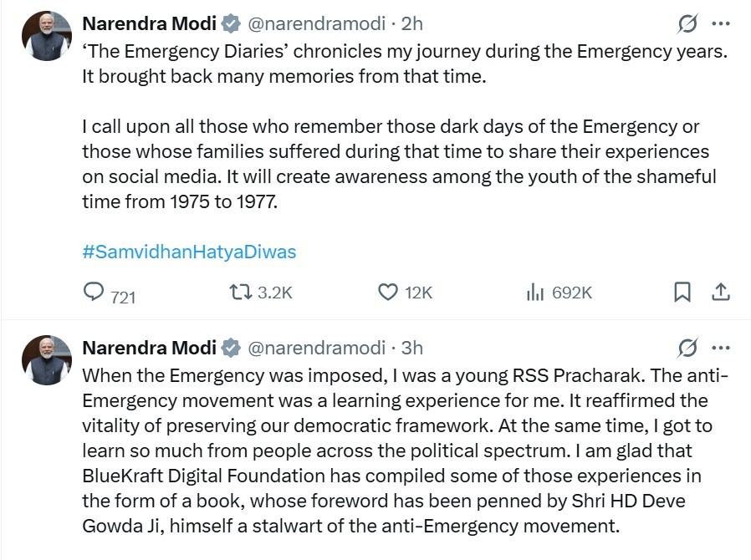
Task: Open the Narendra Modi name on first tweet
Action: (148, 24)
